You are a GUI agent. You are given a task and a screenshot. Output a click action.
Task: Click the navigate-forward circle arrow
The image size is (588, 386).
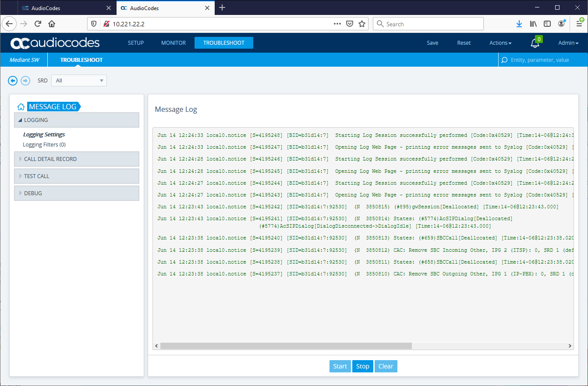click(x=25, y=81)
